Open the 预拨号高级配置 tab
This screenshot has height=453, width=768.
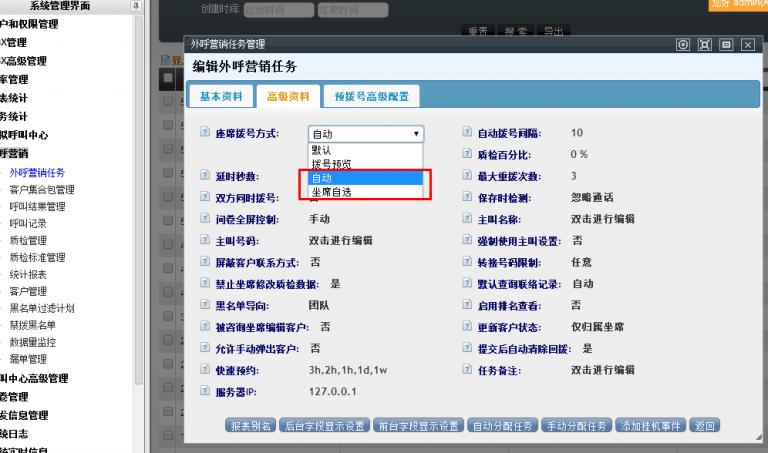(x=371, y=96)
